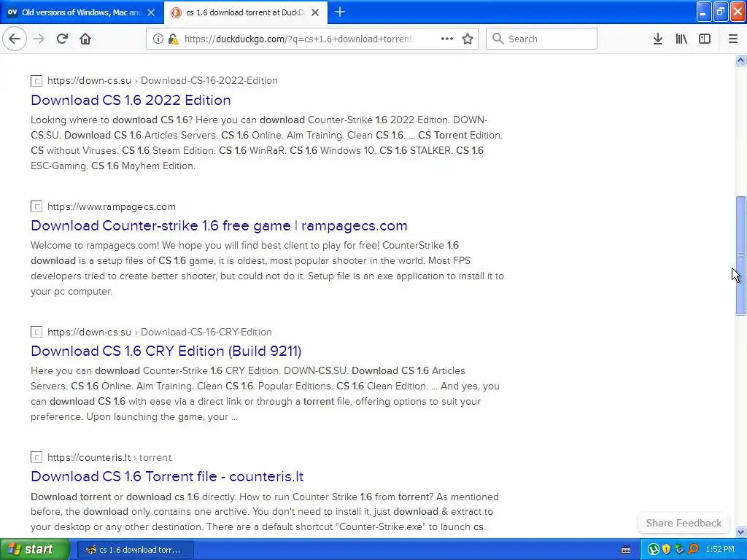The height and width of the screenshot is (560, 747).
Task: Close the Old versions of Windows tab
Action: [x=151, y=12]
